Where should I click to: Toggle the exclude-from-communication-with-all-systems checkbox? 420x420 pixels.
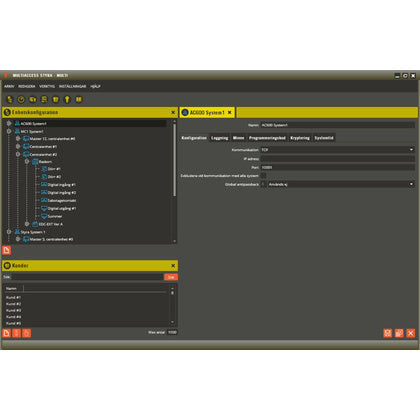(x=263, y=176)
